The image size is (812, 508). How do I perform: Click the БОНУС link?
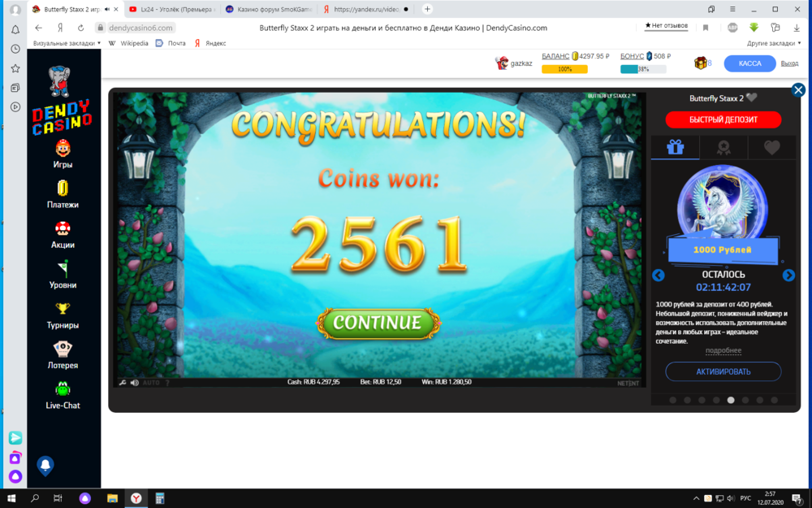click(633, 56)
